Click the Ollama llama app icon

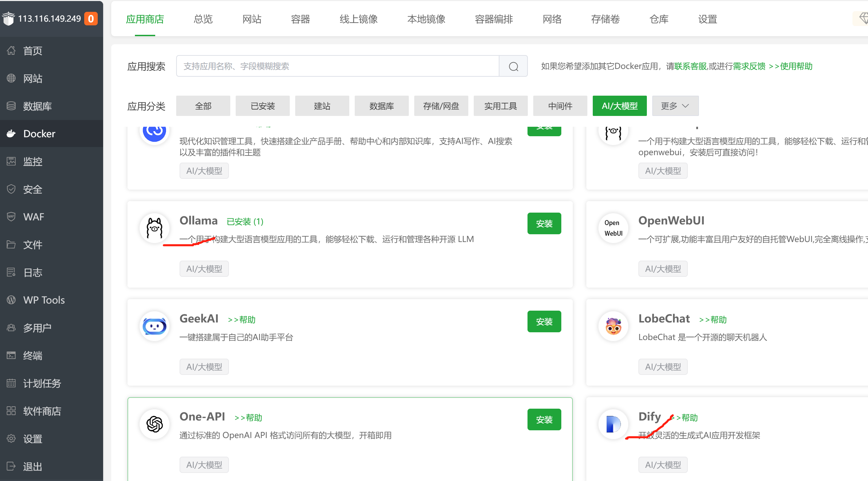point(155,228)
